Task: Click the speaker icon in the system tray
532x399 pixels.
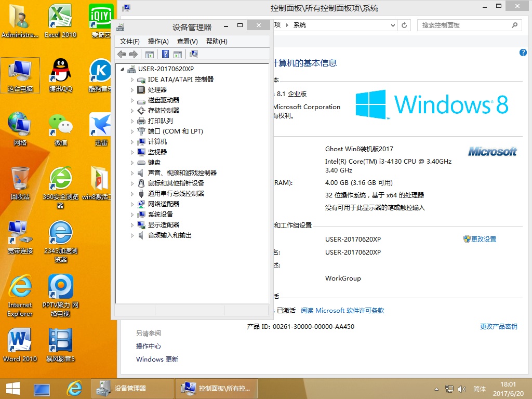Action: pos(462,389)
